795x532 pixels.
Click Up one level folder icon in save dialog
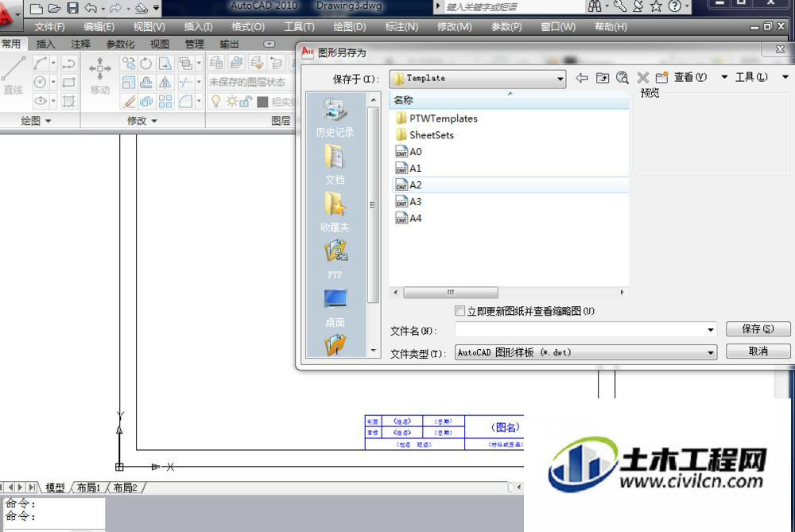pyautogui.click(x=603, y=78)
